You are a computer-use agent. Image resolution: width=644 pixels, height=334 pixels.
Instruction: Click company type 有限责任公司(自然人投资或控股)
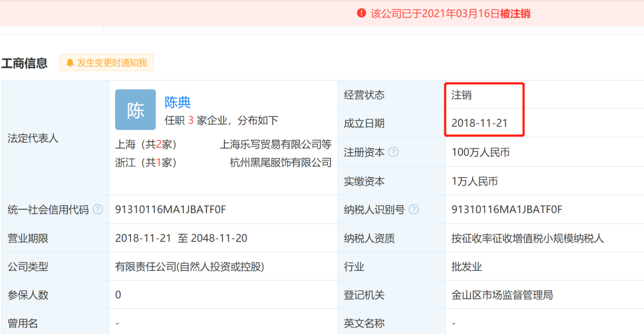click(x=190, y=267)
